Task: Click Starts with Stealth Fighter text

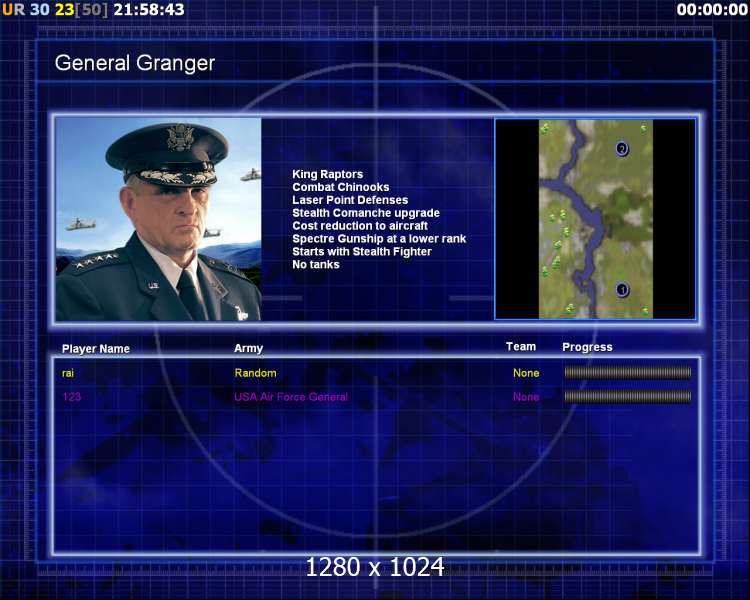Action: 362,252
